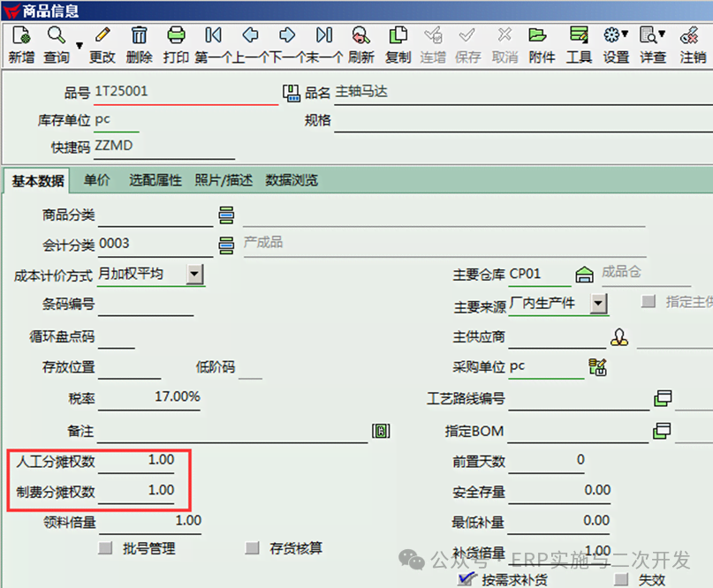Image resolution: width=713 pixels, height=588 pixels.
Task: Open the 成本计价方式 dropdown
Action: coord(195,275)
